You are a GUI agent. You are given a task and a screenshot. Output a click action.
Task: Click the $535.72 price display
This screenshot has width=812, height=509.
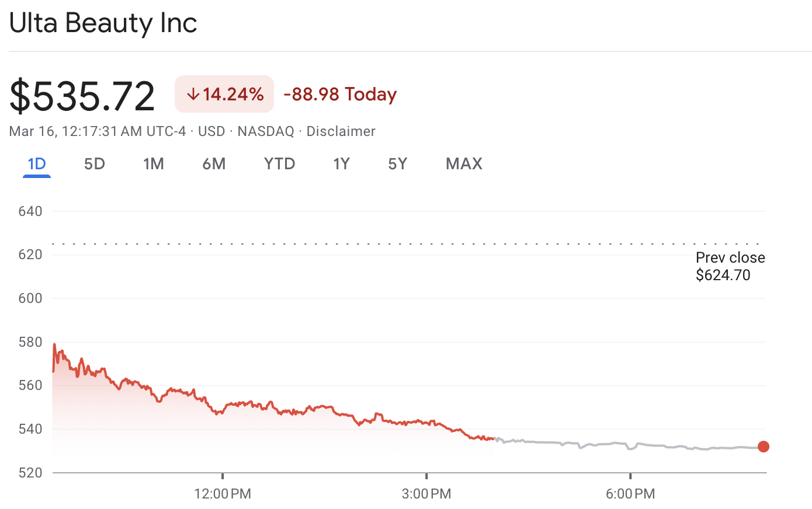(x=82, y=93)
